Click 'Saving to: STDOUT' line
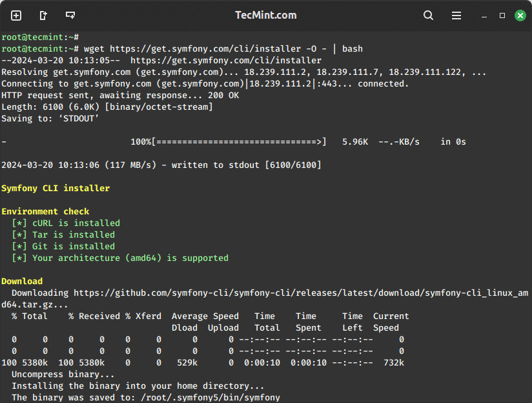The width and height of the screenshot is (532, 403). pyautogui.click(x=50, y=118)
